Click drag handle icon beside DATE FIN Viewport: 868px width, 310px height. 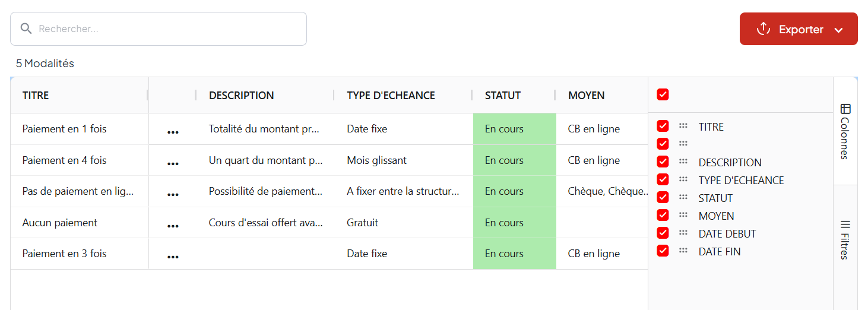point(683,251)
